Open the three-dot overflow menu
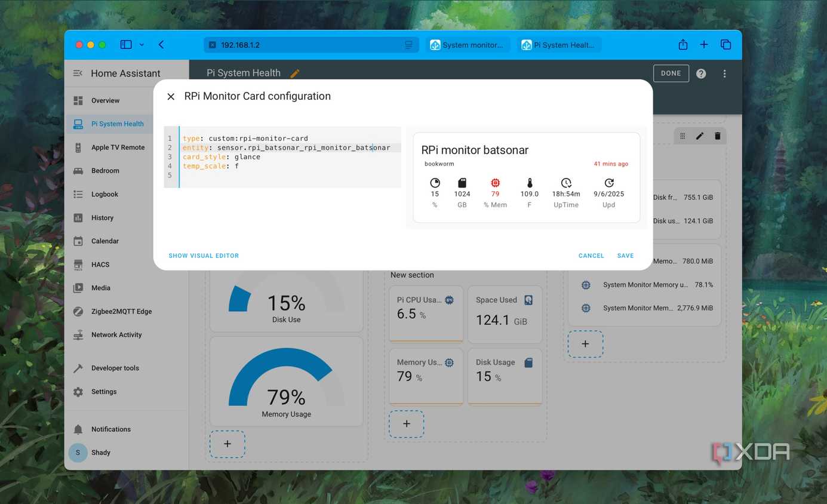The image size is (827, 504). 724,73
